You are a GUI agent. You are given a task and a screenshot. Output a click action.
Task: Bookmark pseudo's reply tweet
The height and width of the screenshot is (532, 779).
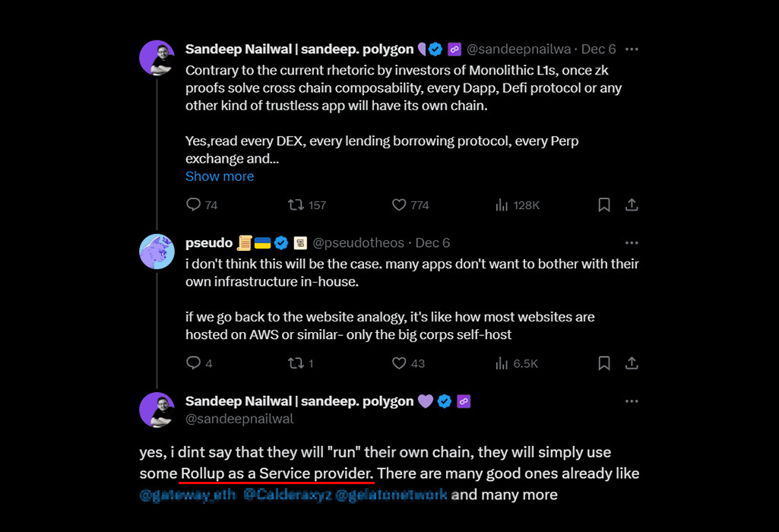pyautogui.click(x=604, y=363)
